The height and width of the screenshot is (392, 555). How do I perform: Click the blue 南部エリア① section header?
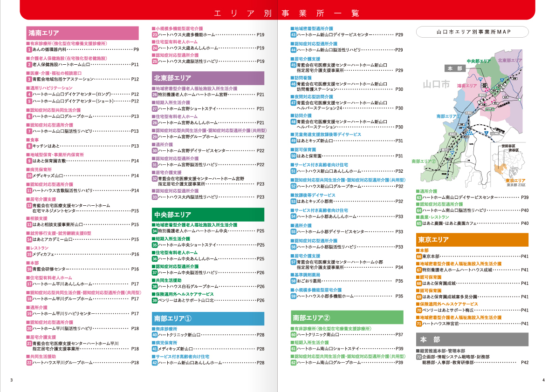(x=208, y=318)
